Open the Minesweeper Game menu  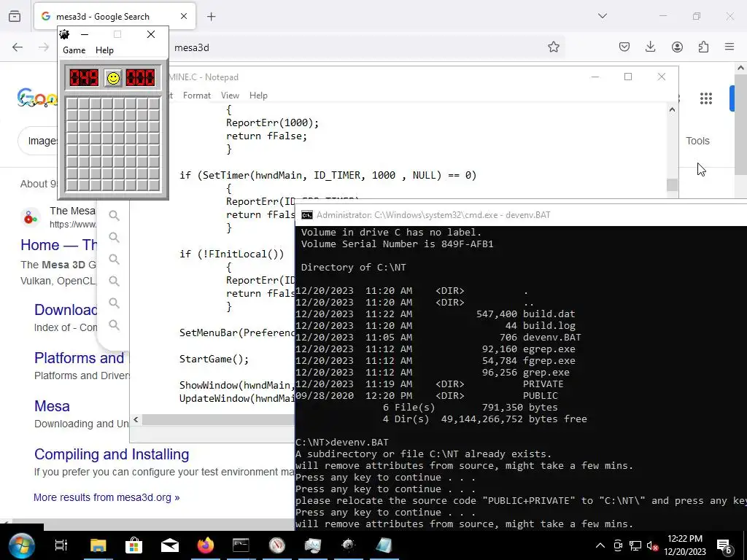74,50
